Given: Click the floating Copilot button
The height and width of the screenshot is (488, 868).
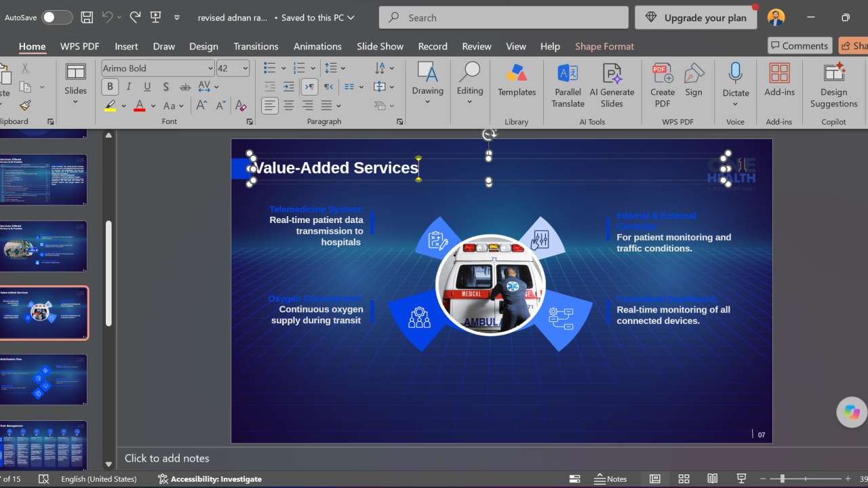Looking at the screenshot, I should click(x=852, y=412).
